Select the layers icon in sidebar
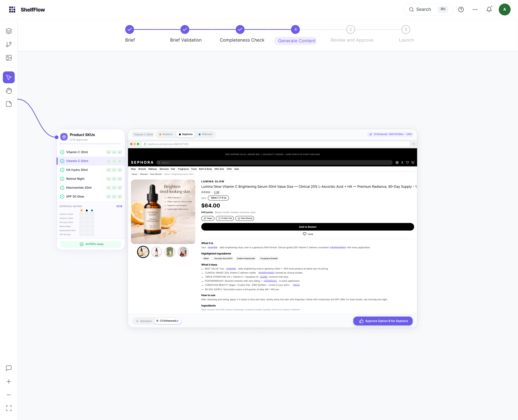The height and width of the screenshot is (420, 518). 9,31
